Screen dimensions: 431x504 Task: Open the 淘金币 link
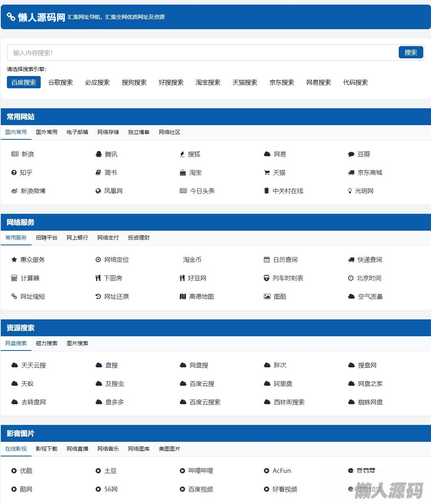[x=192, y=260]
